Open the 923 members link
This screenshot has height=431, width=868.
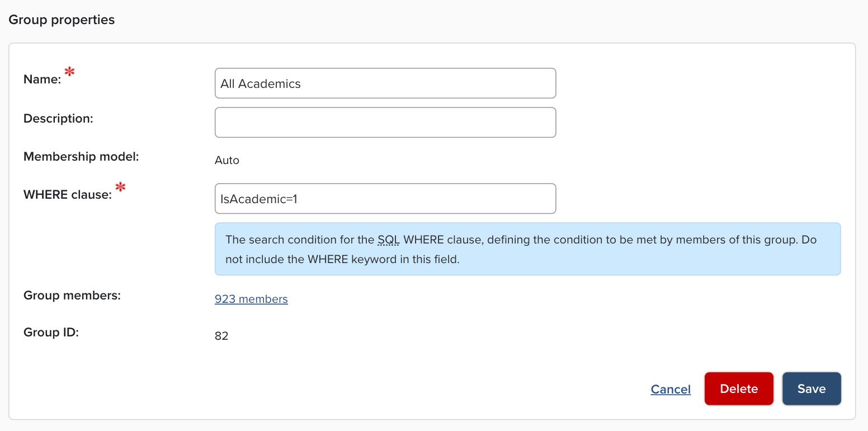[x=251, y=299]
